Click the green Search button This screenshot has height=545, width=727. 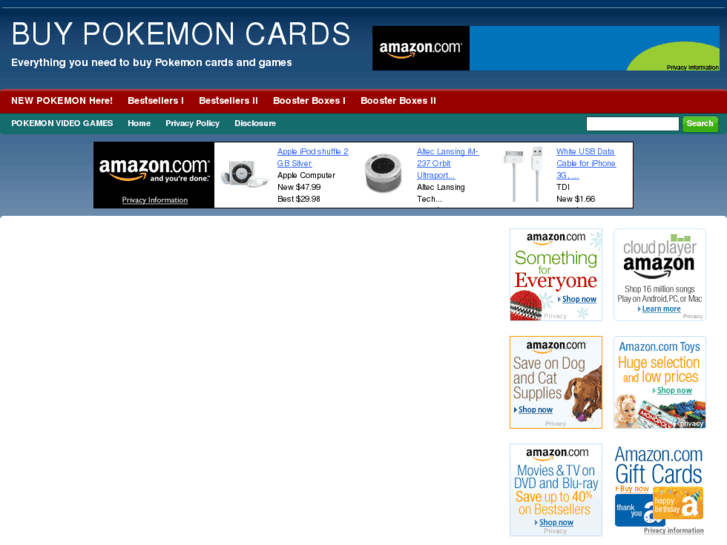(700, 124)
